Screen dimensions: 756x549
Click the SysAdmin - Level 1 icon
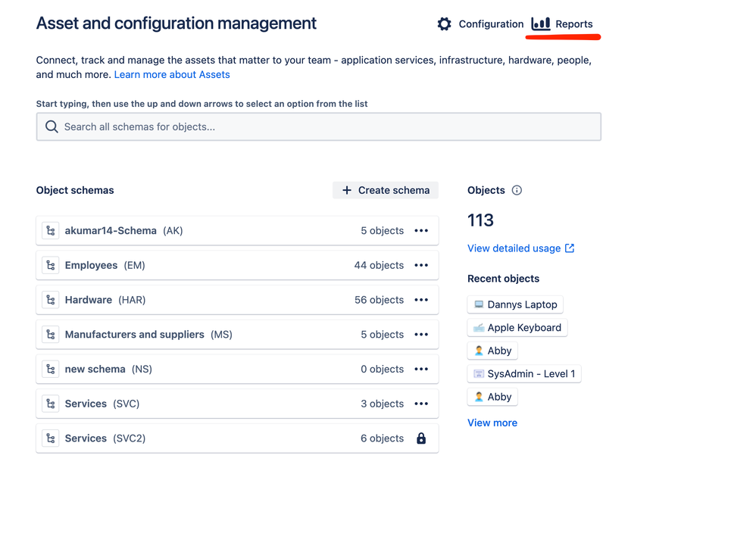tap(479, 374)
